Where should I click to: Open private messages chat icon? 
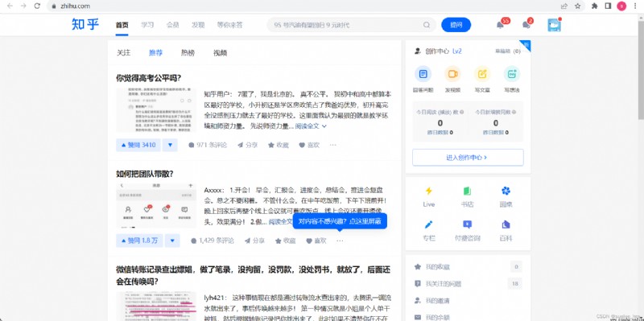coord(526,26)
